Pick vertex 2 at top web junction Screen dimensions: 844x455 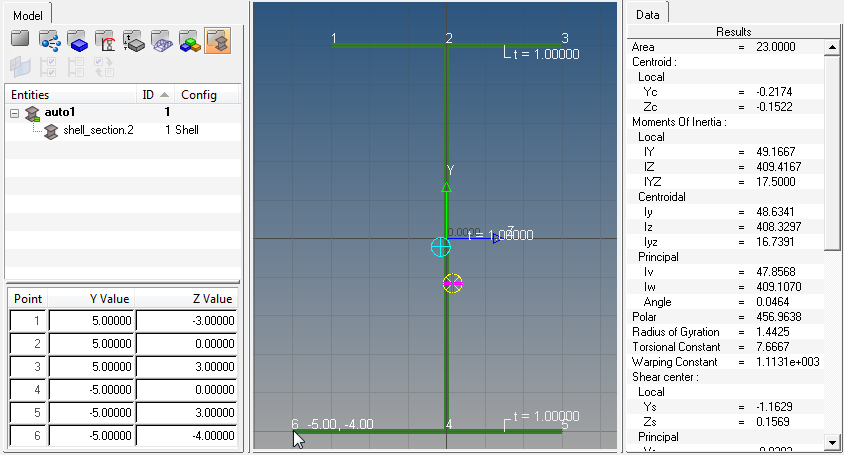447,45
